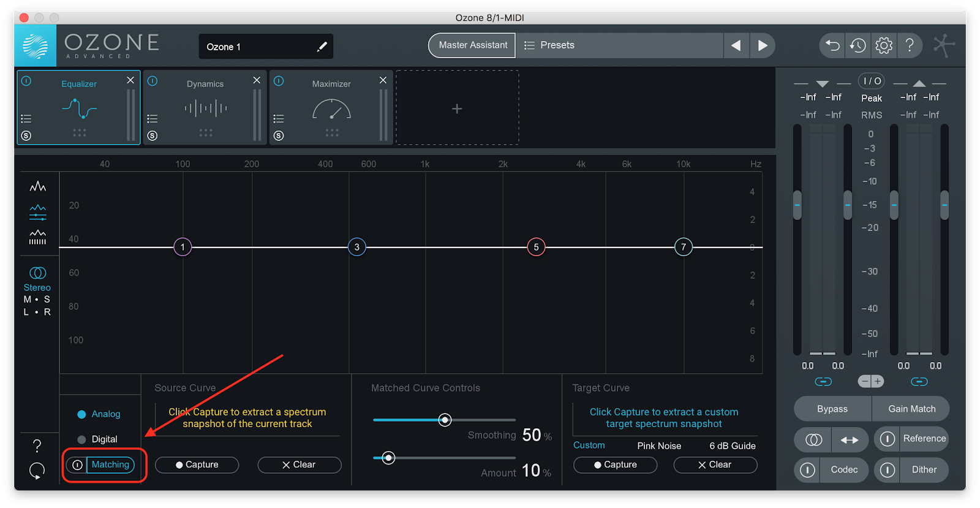Viewport: 980px width, 508px height.
Task: Edit the Ozone 1 preset name pencil icon
Action: tap(322, 47)
